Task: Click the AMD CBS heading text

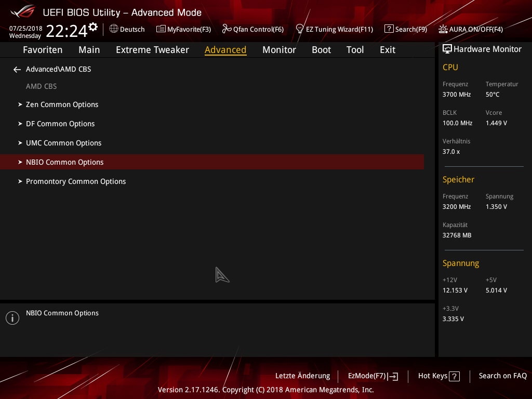Action: pyautogui.click(x=42, y=87)
